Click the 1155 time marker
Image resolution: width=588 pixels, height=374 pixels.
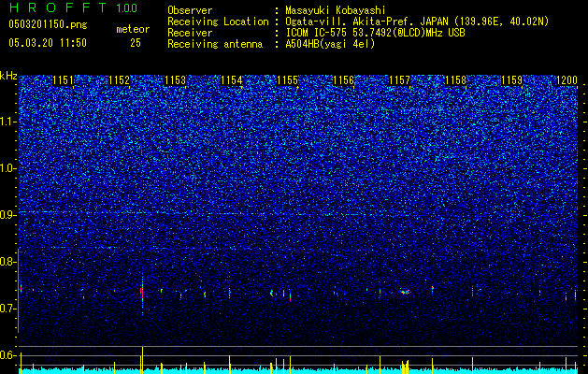[288, 80]
